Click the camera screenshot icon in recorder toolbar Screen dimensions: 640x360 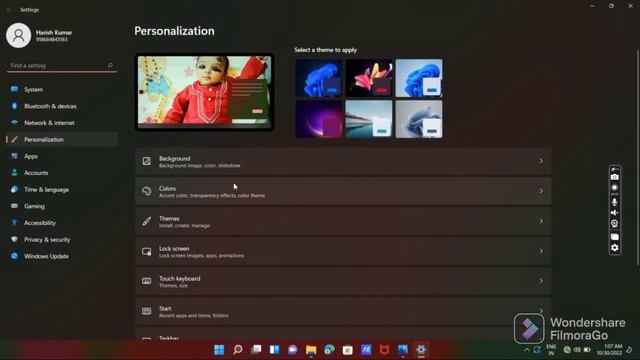point(614,177)
